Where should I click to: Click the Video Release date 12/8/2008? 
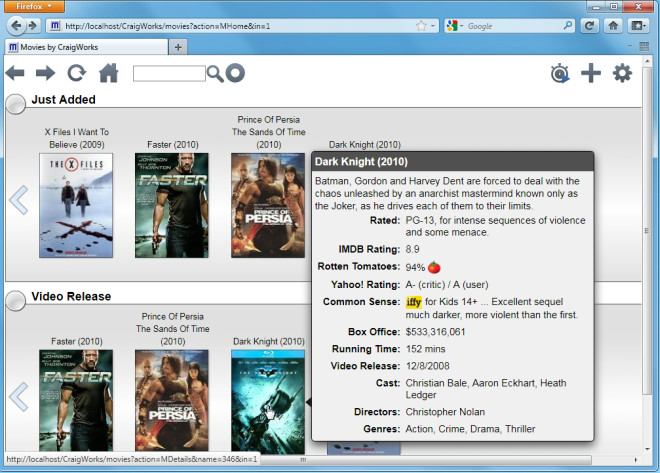pos(428,366)
